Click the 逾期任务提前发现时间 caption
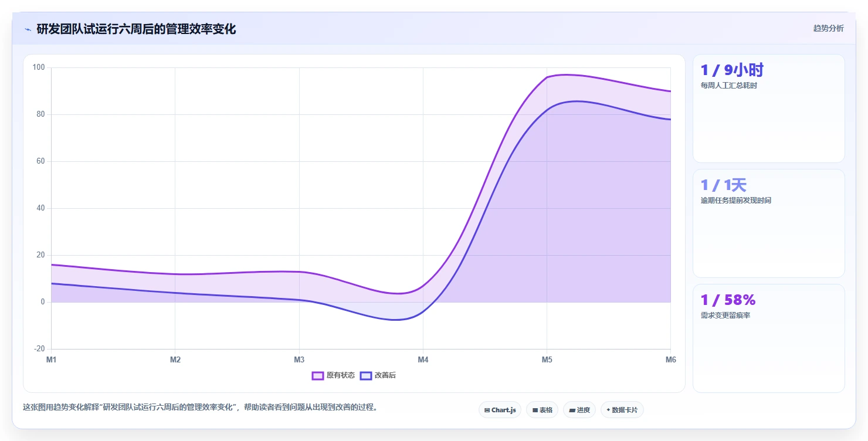Image resolution: width=868 pixels, height=441 pixels. coord(735,201)
